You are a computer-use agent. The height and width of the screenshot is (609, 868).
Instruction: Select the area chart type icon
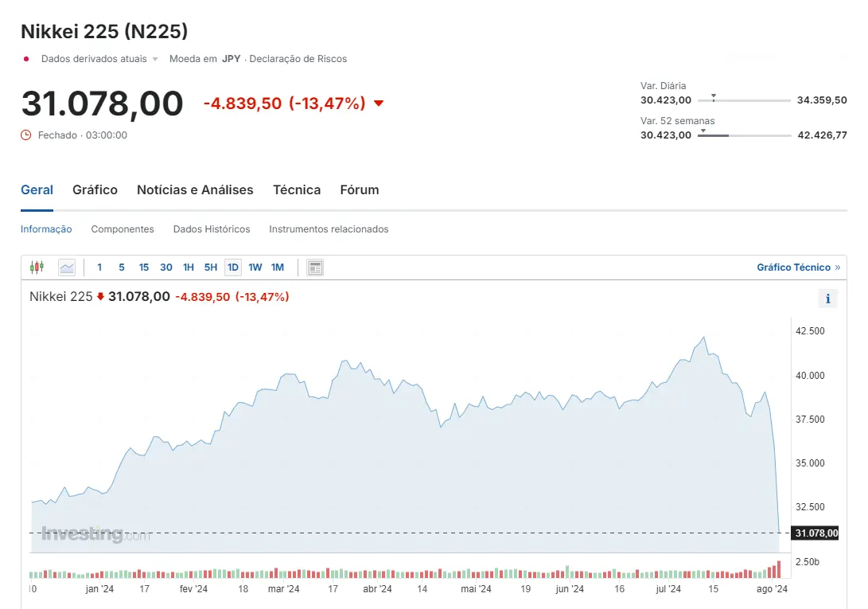pyautogui.click(x=67, y=267)
